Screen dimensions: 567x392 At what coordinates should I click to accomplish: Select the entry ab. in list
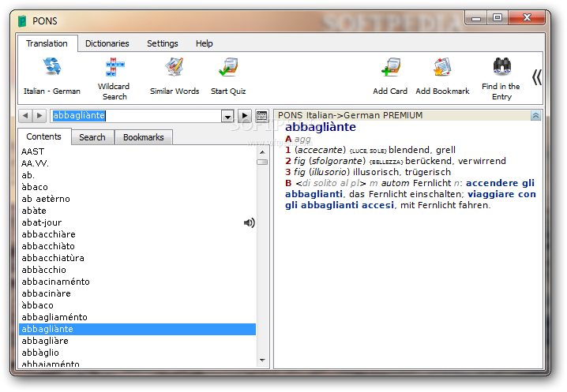137,175
